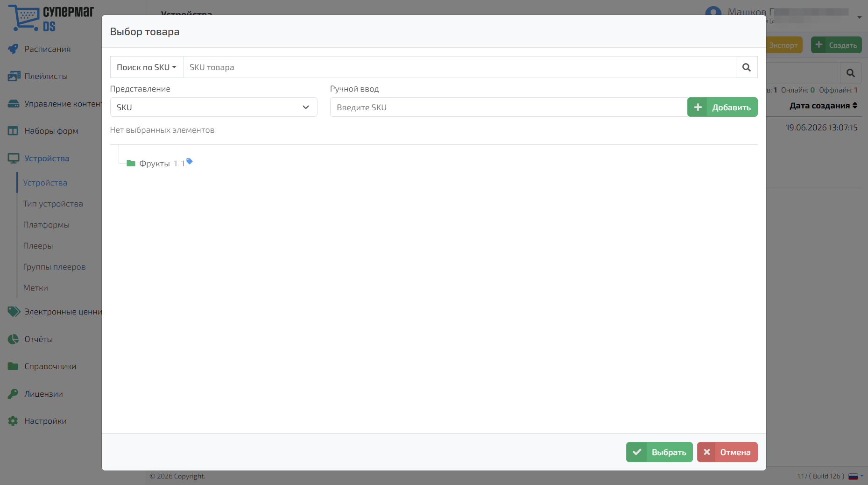Click the Плейлисты sidebar icon
This screenshot has width=868, height=485.
[x=14, y=76]
